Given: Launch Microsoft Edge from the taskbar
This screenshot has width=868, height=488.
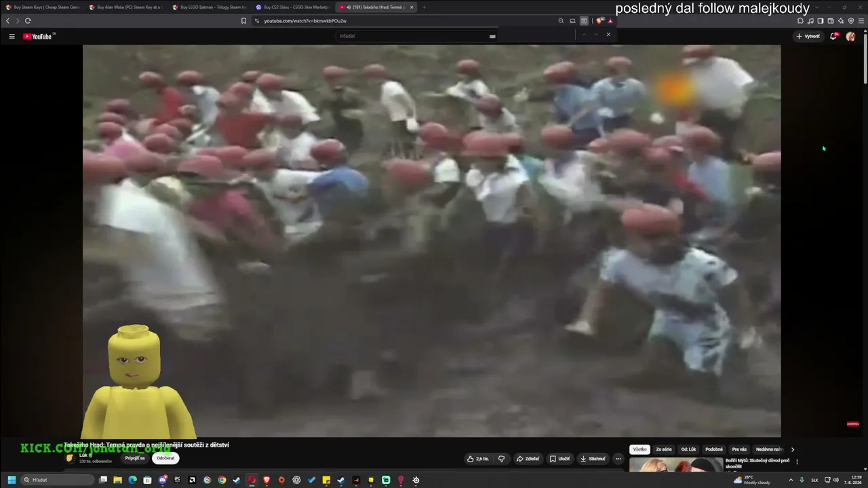Looking at the screenshot, I should (133, 480).
